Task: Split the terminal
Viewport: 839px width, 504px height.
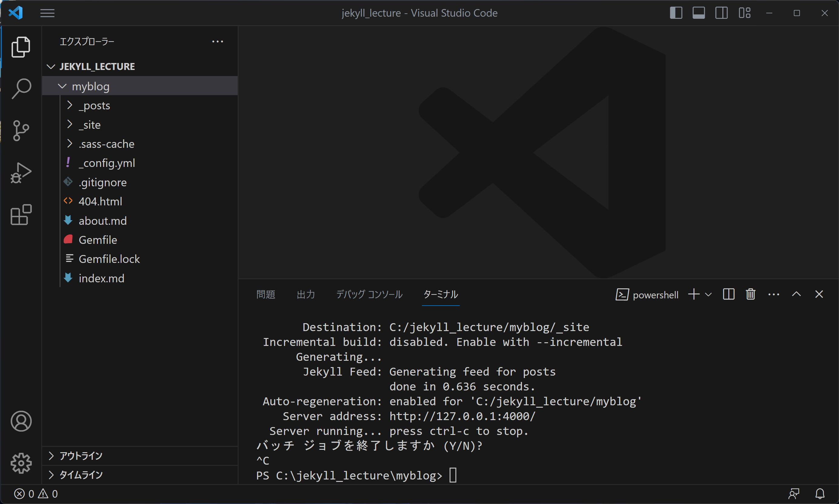Action: point(729,294)
